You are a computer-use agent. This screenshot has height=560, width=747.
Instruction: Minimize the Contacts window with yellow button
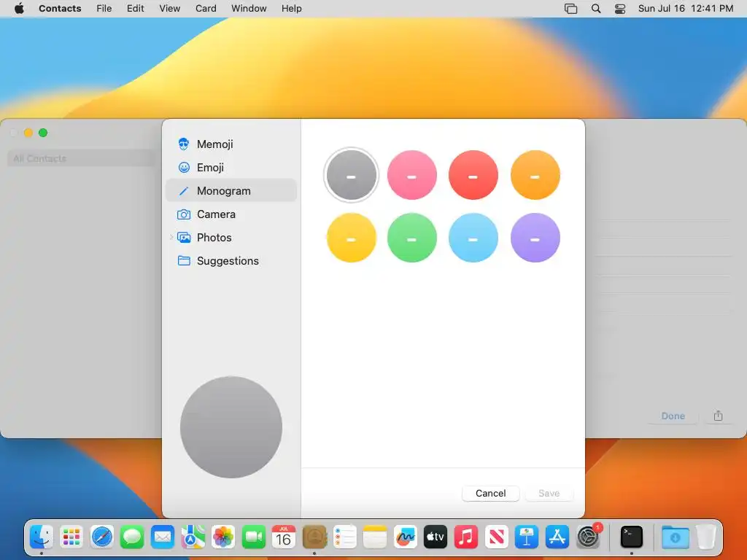[28, 133]
